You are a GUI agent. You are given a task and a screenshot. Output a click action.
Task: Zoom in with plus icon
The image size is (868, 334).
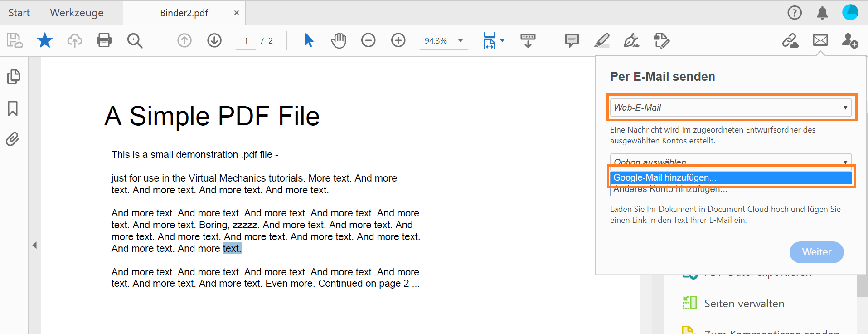398,40
